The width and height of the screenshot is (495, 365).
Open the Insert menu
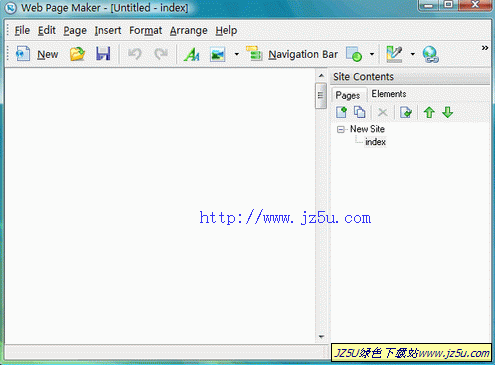point(108,31)
